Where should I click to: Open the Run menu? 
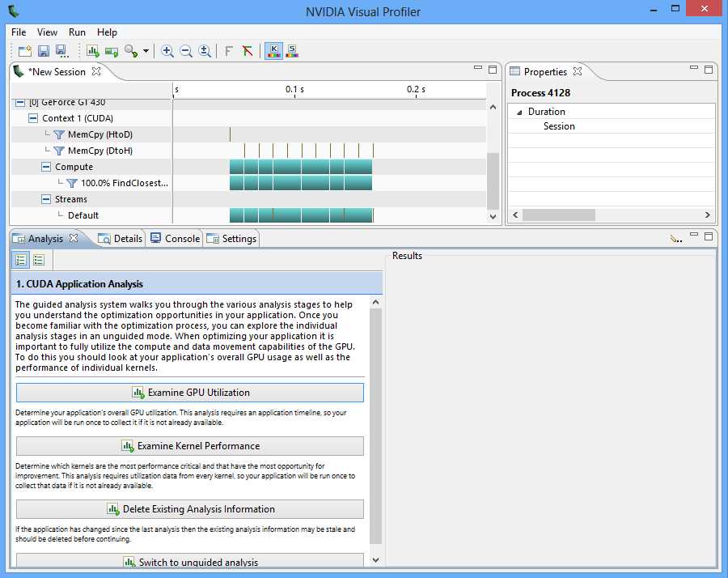click(x=77, y=32)
